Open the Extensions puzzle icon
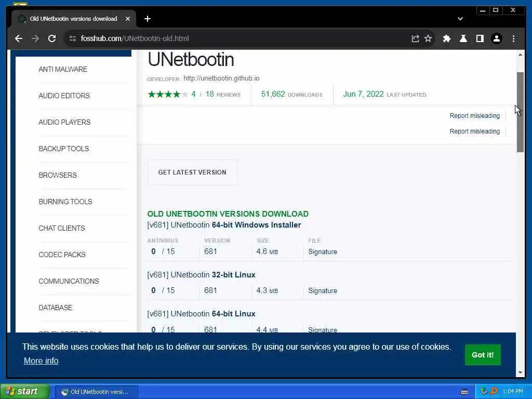The image size is (532, 399). tap(447, 38)
